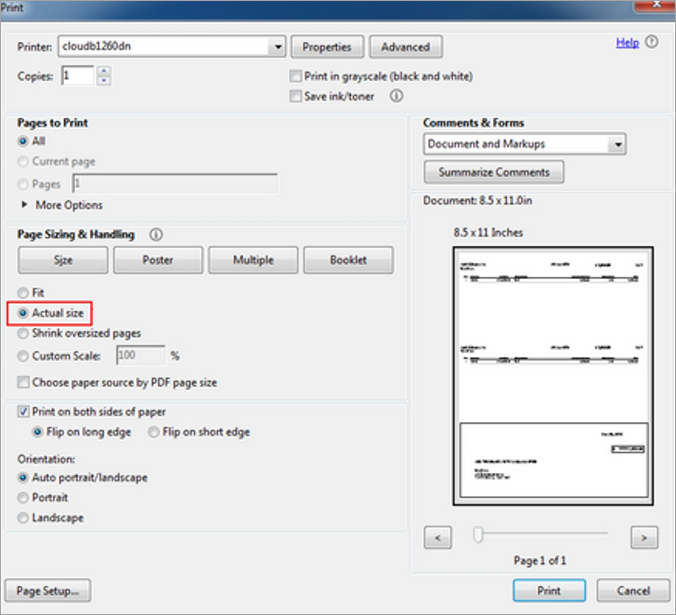Click the Print button
This screenshot has width=676, height=615.
point(549,590)
